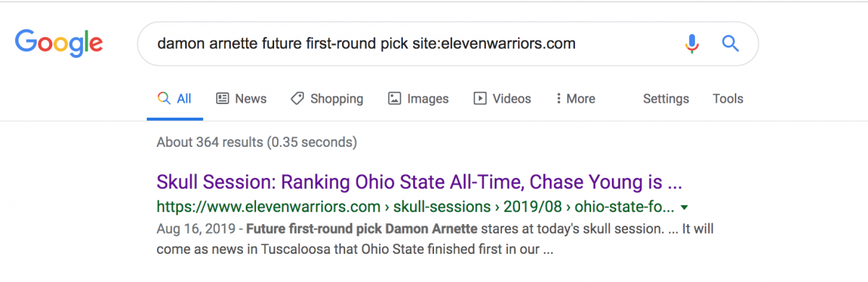Expand the More search categories dropdown
This screenshot has height=282, width=868.
coord(575,99)
